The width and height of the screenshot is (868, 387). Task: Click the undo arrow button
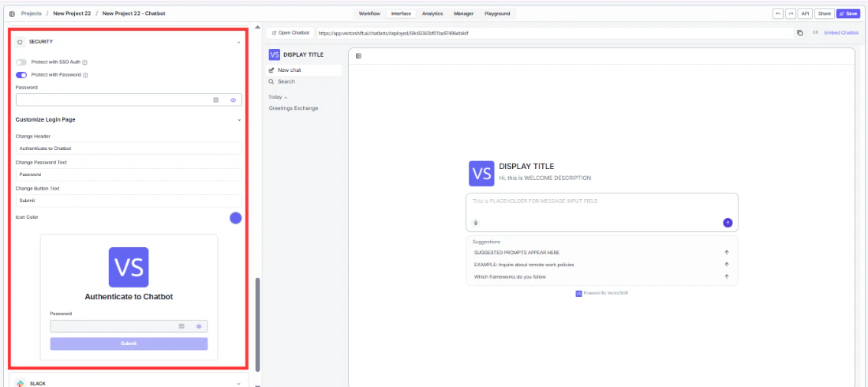[778, 13]
